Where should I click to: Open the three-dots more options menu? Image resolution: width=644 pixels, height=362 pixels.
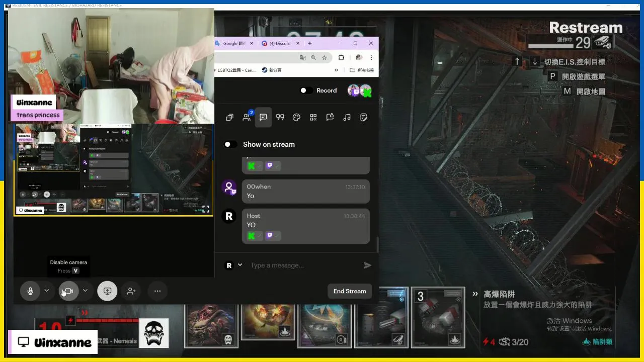coord(157,291)
